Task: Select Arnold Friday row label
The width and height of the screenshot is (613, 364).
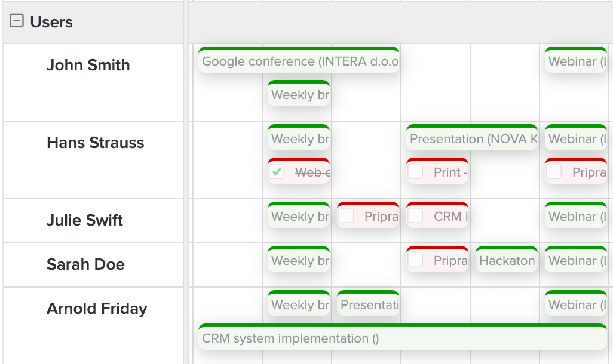Action: pyautogui.click(x=97, y=308)
